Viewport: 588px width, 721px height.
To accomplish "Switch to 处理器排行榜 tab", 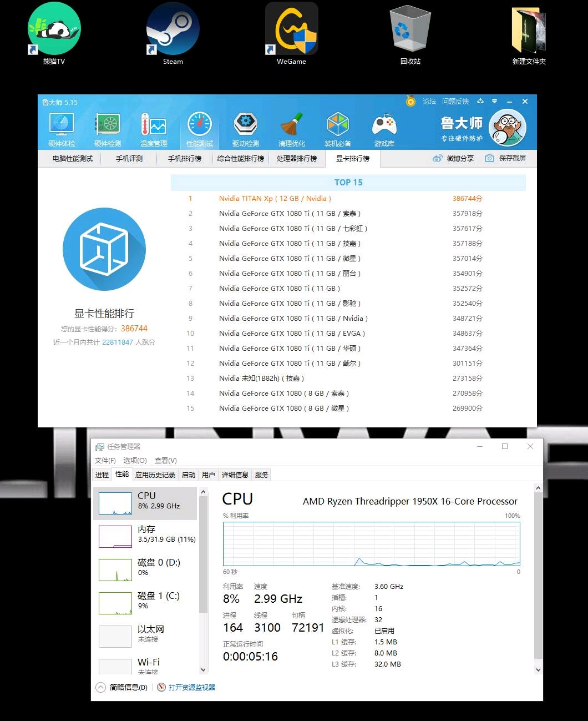I will pyautogui.click(x=297, y=159).
